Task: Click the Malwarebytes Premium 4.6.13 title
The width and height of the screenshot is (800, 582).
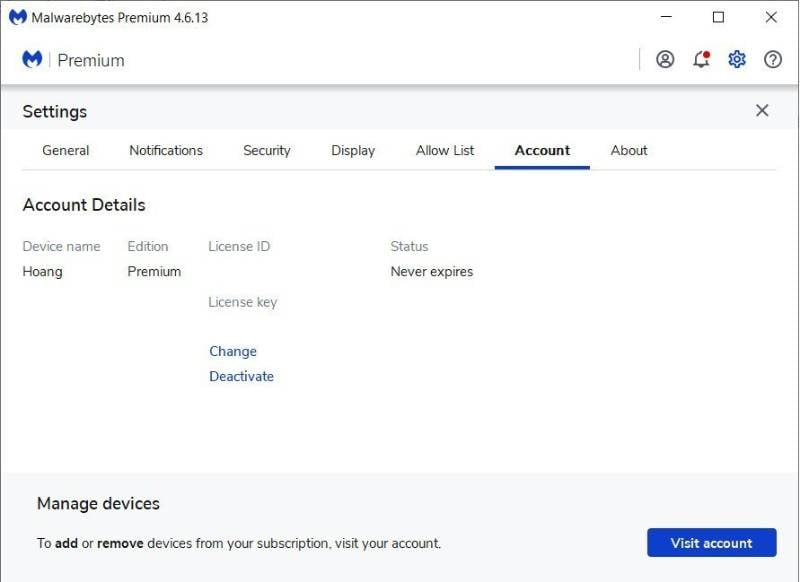Action: 120,18
